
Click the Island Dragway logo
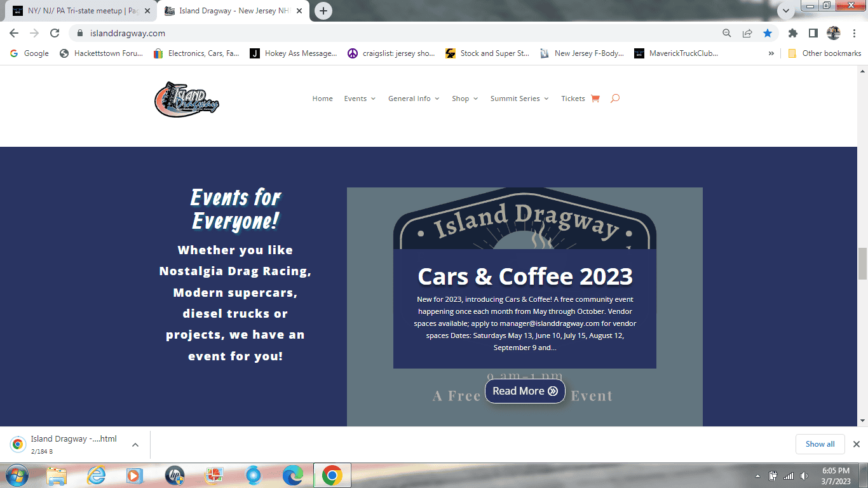[187, 99]
